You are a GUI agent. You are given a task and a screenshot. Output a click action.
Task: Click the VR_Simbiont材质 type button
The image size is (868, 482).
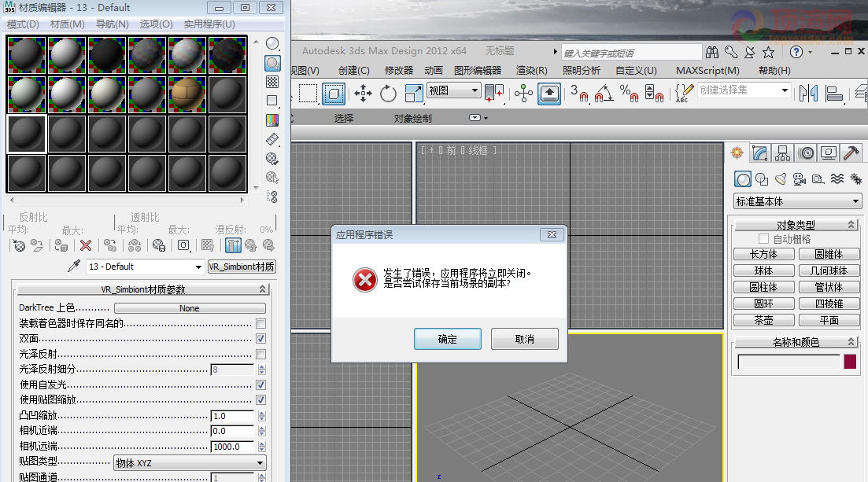point(242,267)
